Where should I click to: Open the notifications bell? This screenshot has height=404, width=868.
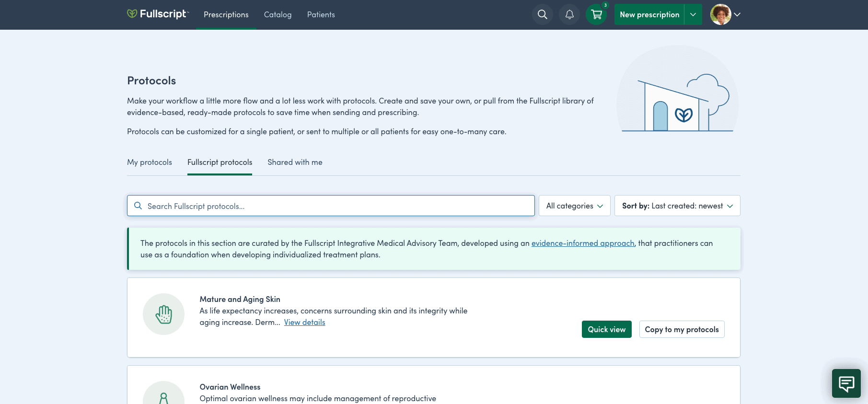click(569, 14)
